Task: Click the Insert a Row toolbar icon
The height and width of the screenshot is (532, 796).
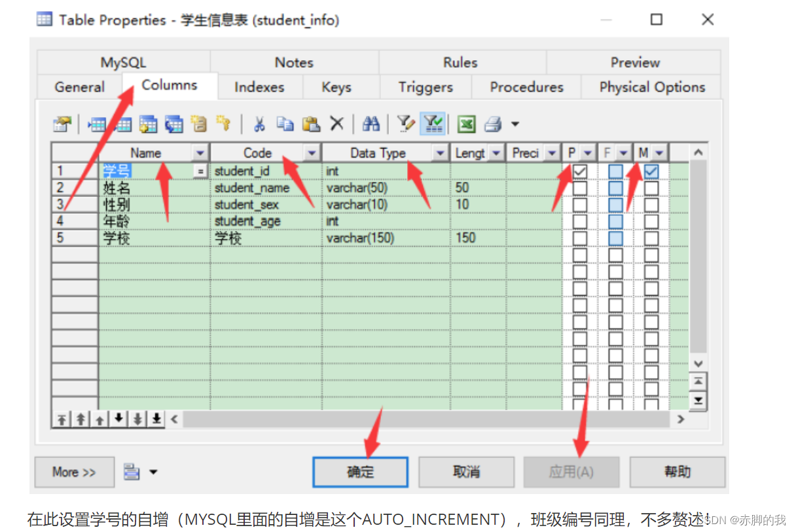Action: click(x=97, y=124)
